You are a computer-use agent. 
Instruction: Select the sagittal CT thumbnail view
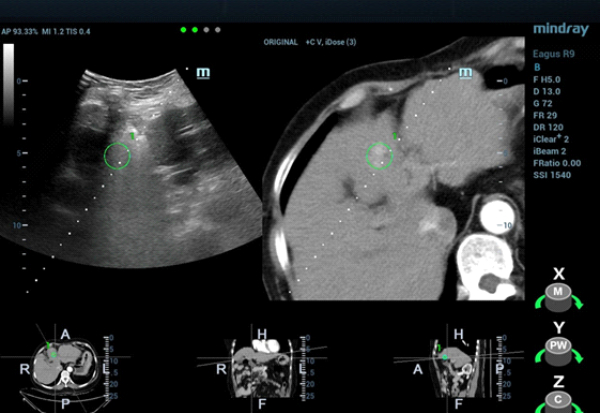457,367
